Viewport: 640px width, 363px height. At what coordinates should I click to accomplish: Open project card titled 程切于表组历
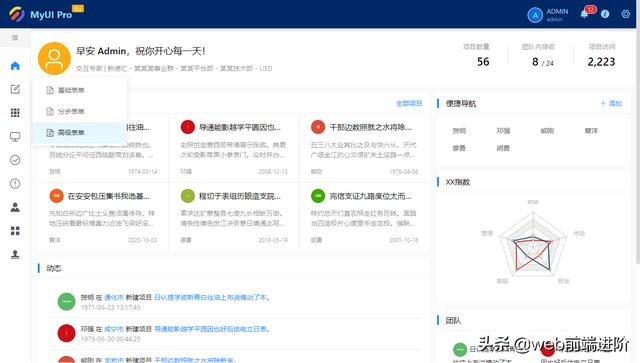pos(234,216)
